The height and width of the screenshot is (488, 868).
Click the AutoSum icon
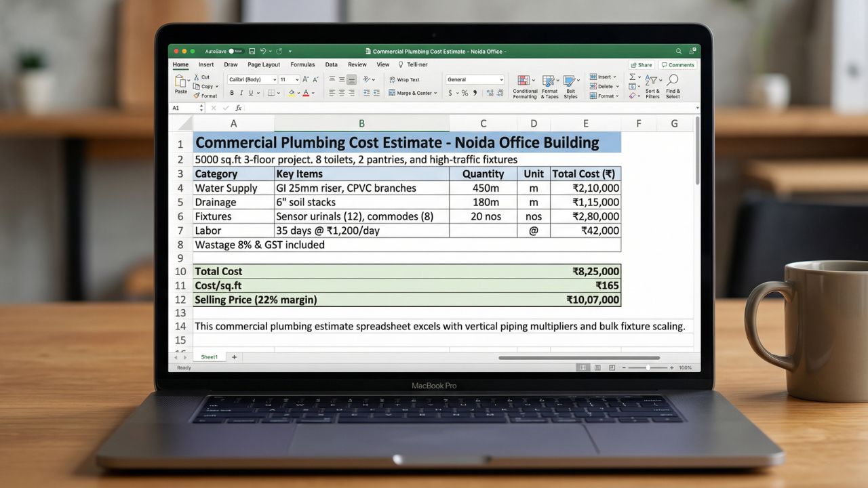[632, 77]
